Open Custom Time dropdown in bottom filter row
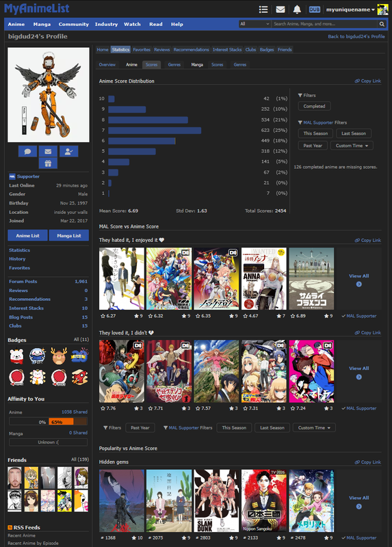The width and height of the screenshot is (392, 547). 314,428
